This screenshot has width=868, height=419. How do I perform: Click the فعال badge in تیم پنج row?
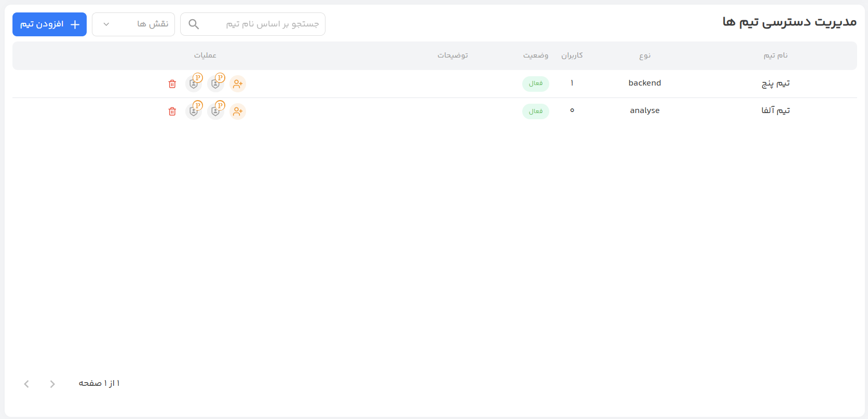pyautogui.click(x=536, y=83)
